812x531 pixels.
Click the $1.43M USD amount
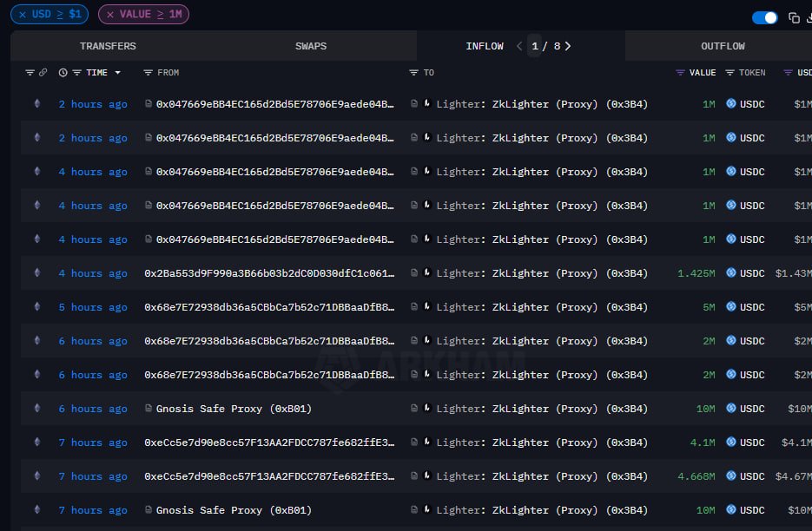click(794, 273)
